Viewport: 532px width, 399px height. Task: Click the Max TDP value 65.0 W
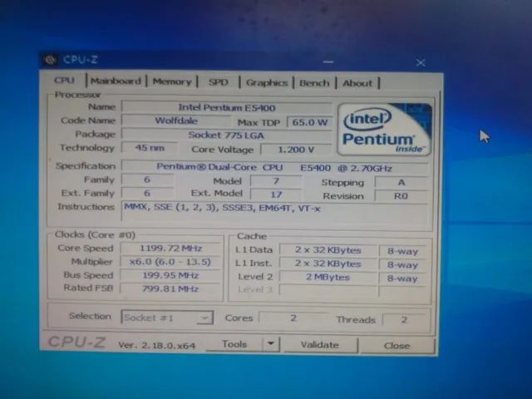pos(310,122)
